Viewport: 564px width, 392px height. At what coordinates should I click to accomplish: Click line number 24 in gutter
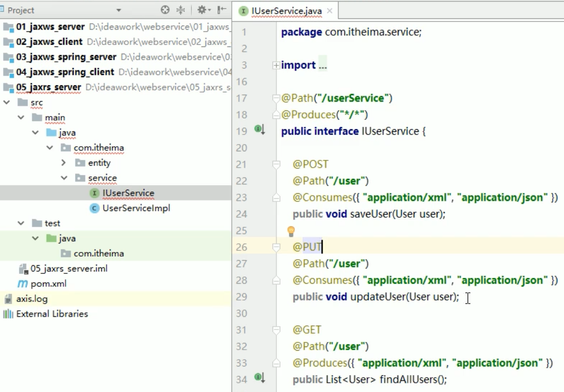tap(242, 214)
